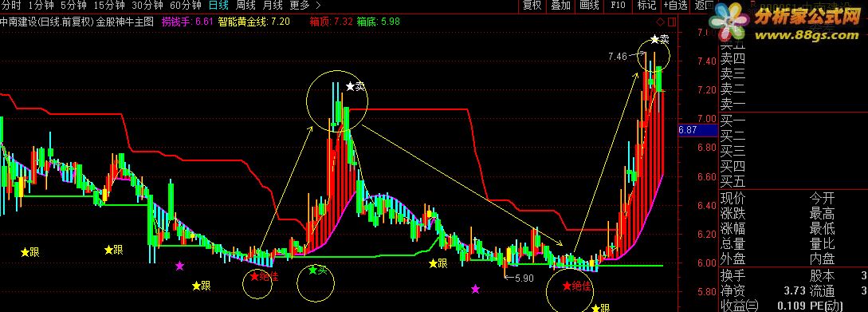Add stock via +自选 button
Screen dimensions: 868x312
point(675,6)
